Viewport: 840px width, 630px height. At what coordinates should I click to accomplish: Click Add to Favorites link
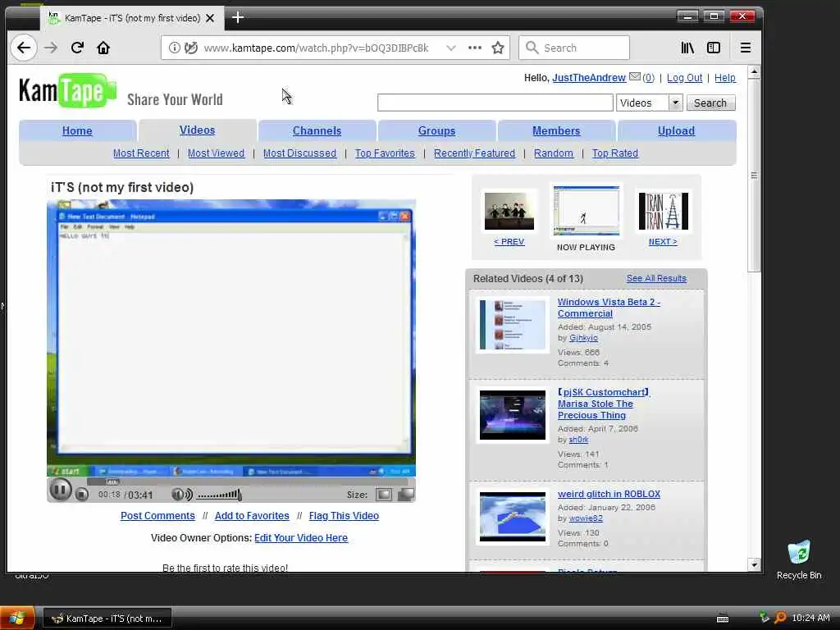(252, 515)
